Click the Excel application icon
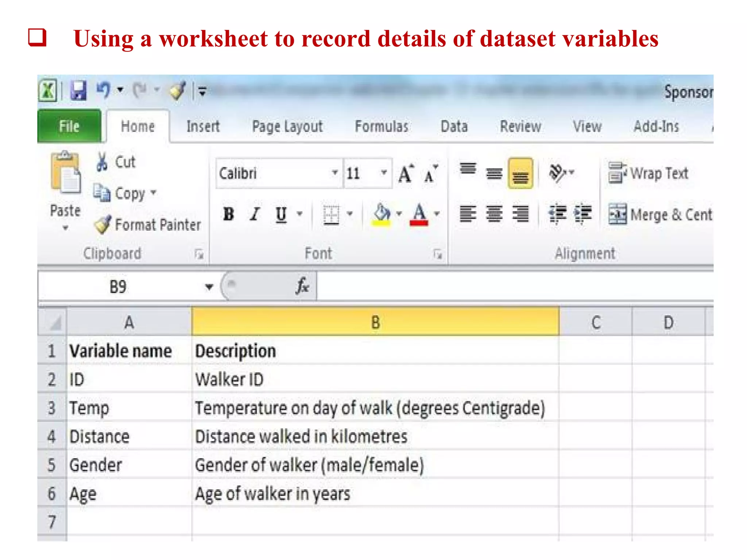This screenshot has width=747, height=560. coord(48,90)
